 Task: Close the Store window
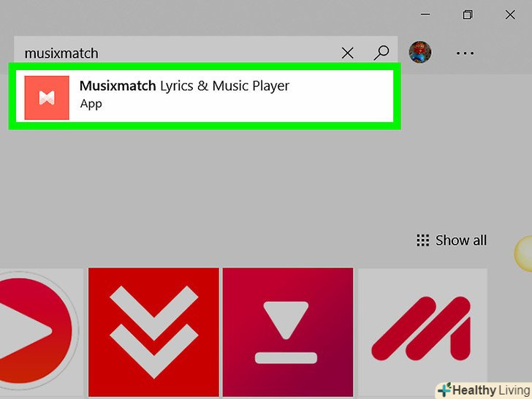click(510, 15)
